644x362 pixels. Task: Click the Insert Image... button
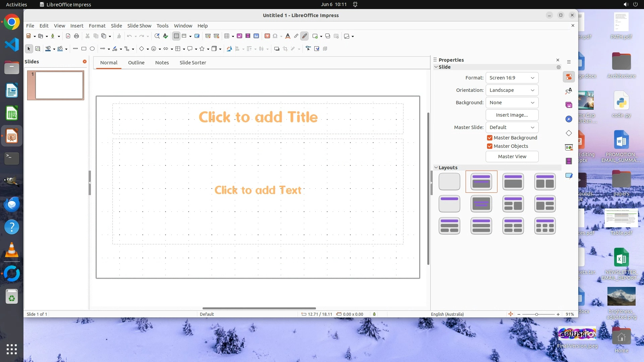click(x=512, y=115)
